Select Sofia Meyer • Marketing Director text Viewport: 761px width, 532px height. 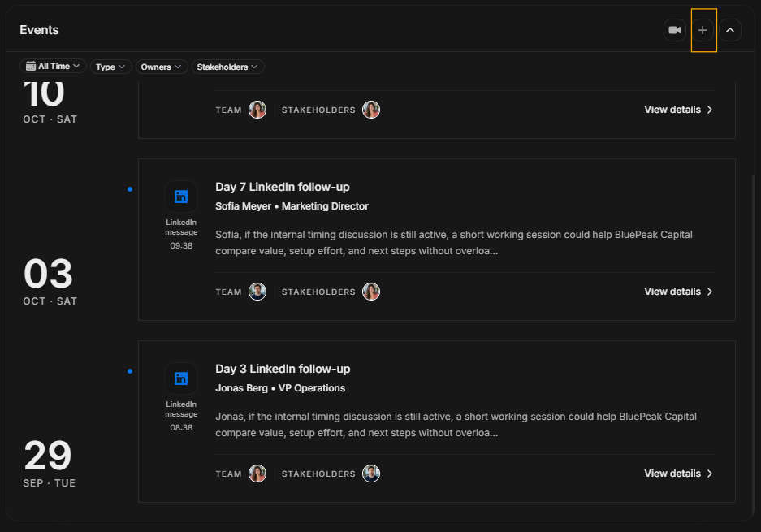click(x=292, y=206)
